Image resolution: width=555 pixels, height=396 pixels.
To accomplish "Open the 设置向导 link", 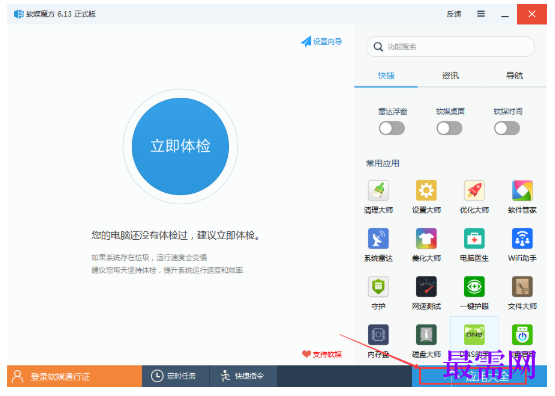I will tap(321, 41).
